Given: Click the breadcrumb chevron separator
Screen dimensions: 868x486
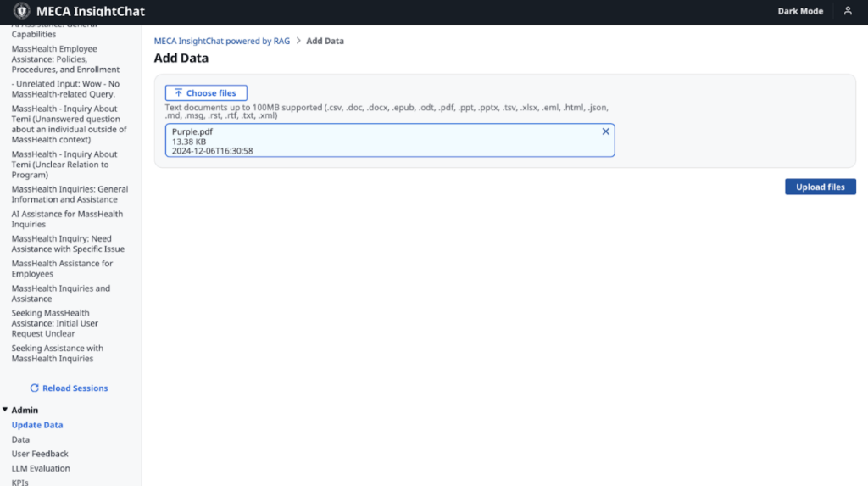Looking at the screenshot, I should coord(298,41).
